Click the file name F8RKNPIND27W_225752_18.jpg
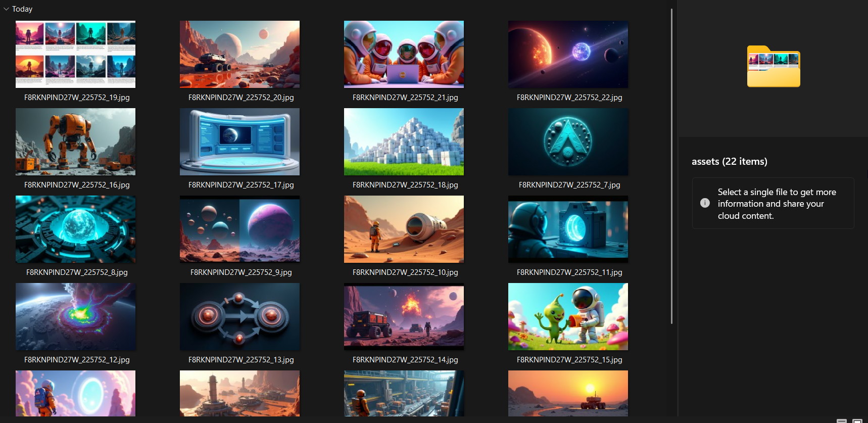This screenshot has width=868, height=423. [405, 185]
